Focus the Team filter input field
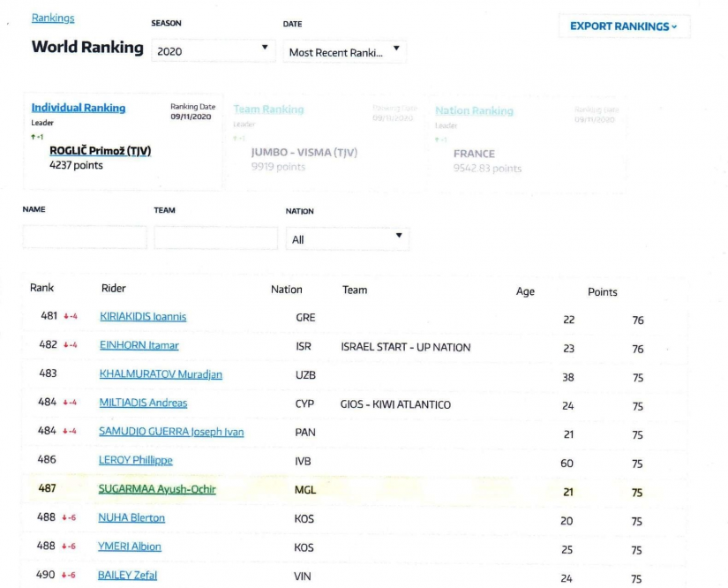This screenshot has width=728, height=588. [x=216, y=237]
